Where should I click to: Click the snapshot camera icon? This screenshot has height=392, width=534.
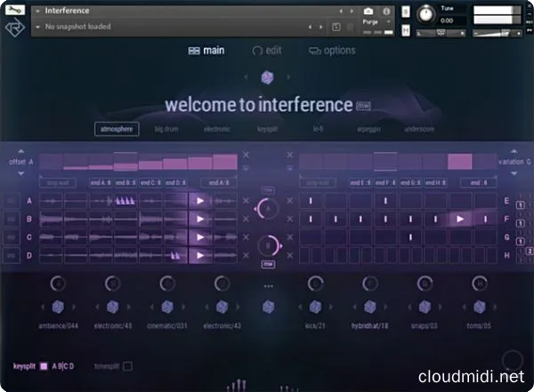click(x=368, y=12)
